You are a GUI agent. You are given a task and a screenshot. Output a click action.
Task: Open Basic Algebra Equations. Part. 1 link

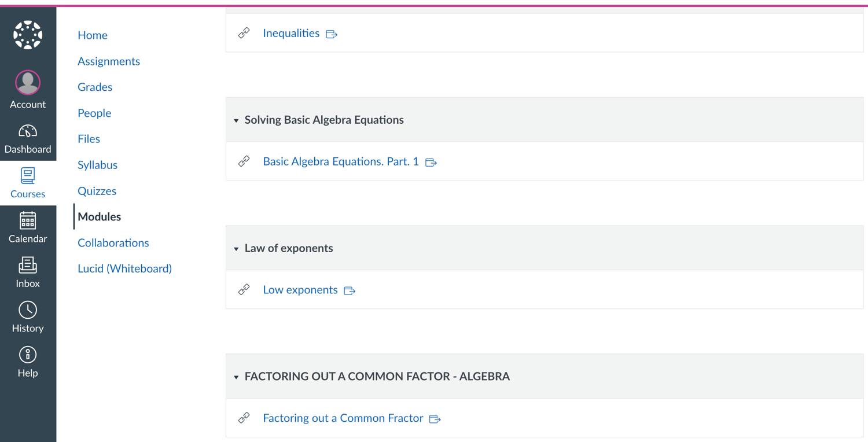[341, 161]
